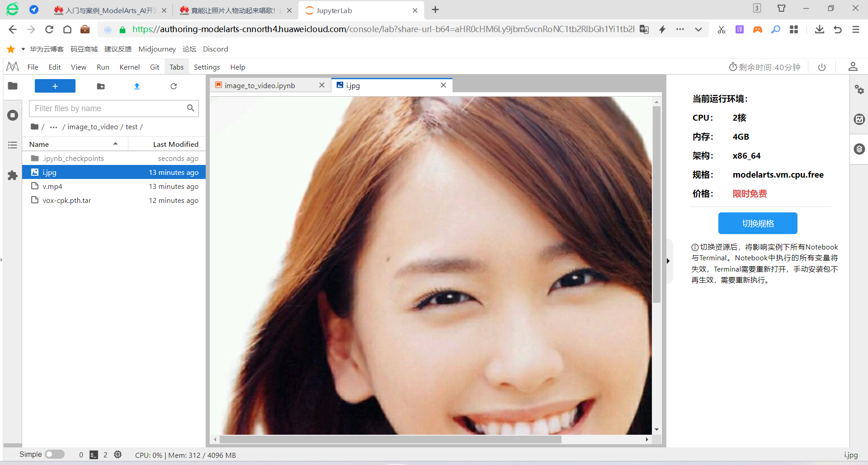
Task: Toggle Simple interface mode switch
Action: [x=55, y=455]
